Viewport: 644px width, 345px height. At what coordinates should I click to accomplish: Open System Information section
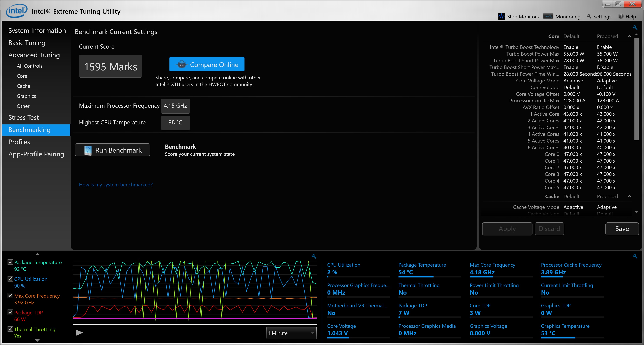(x=37, y=30)
